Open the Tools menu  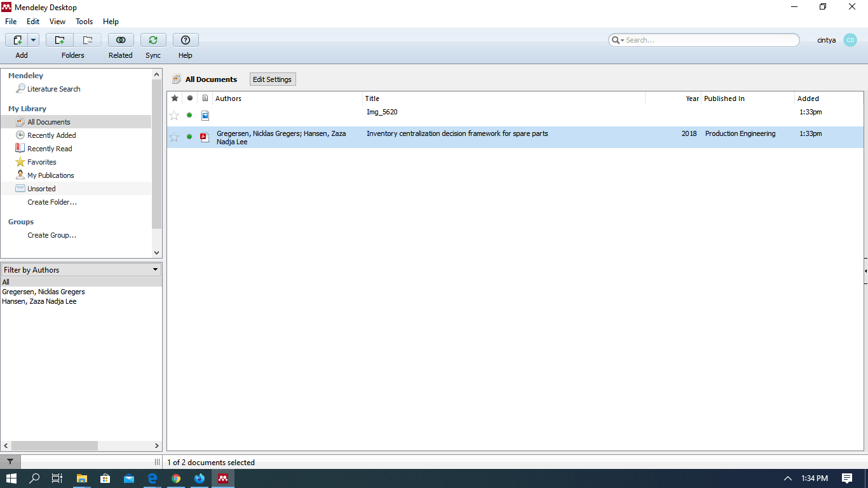pyautogui.click(x=85, y=22)
